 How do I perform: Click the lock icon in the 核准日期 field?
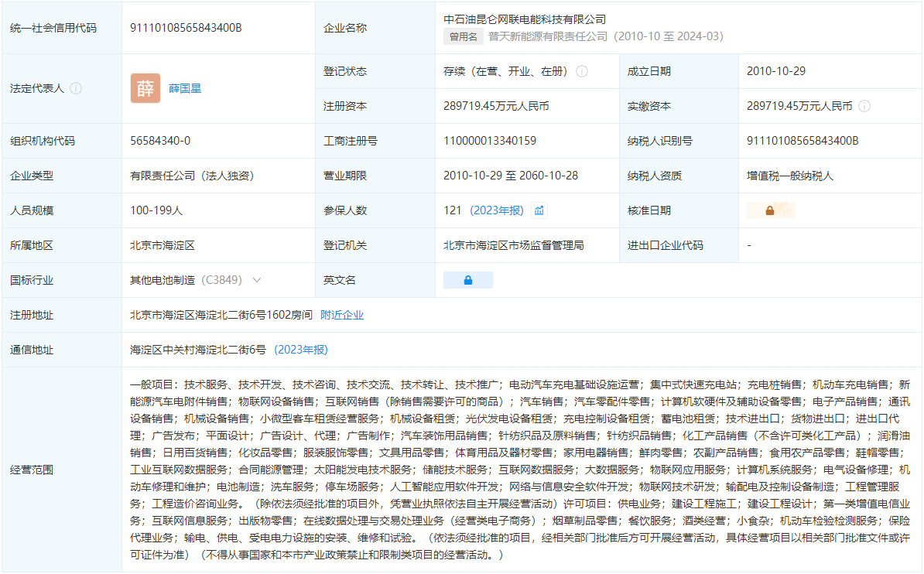tap(769, 210)
